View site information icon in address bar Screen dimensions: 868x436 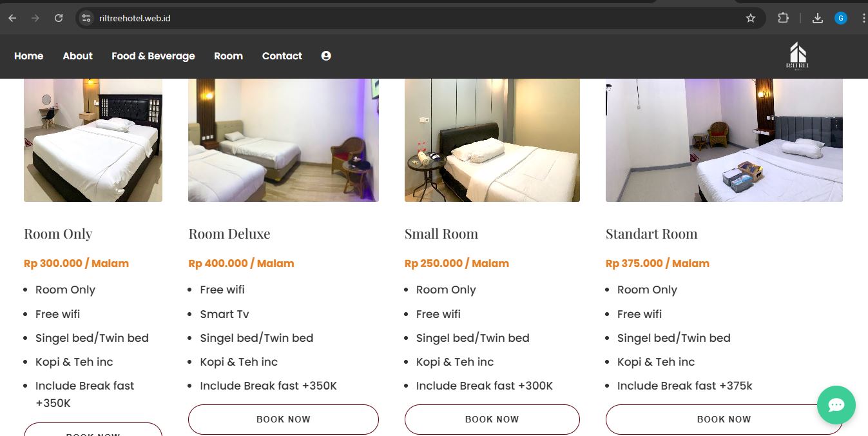click(86, 18)
